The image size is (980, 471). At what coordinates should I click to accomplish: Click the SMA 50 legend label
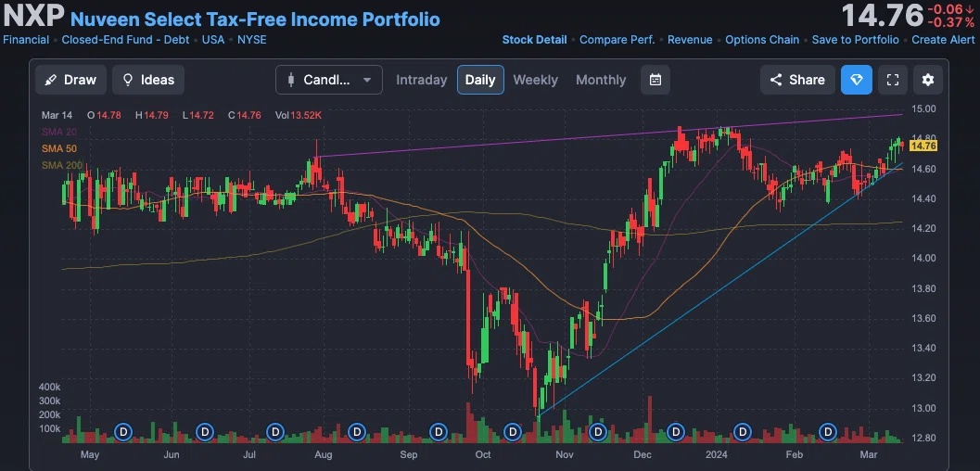[x=58, y=148]
